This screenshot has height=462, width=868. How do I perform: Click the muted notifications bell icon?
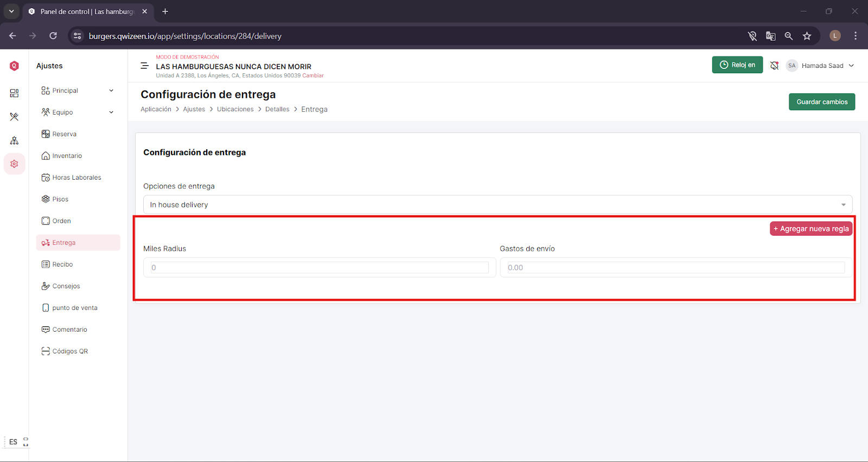click(774, 66)
